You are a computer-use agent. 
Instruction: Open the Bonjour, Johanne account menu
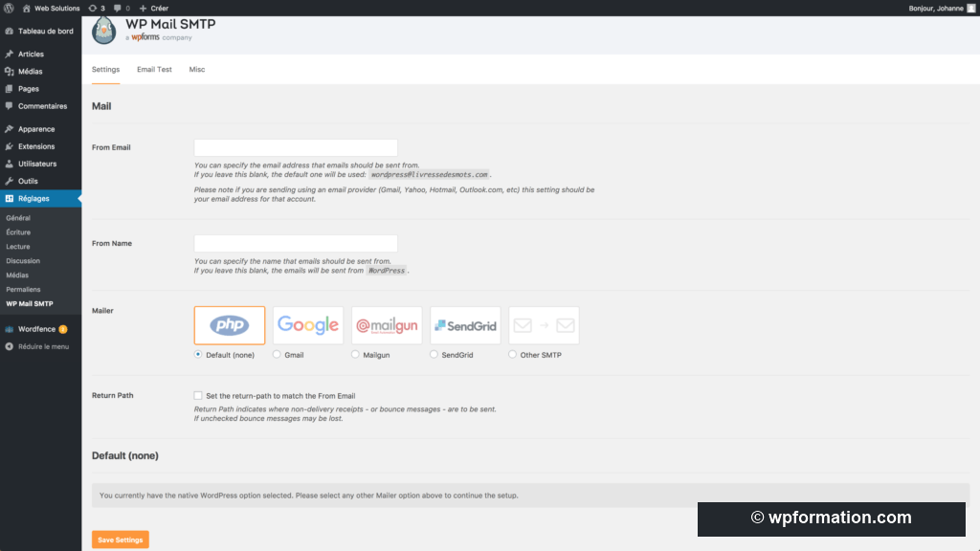coord(936,8)
